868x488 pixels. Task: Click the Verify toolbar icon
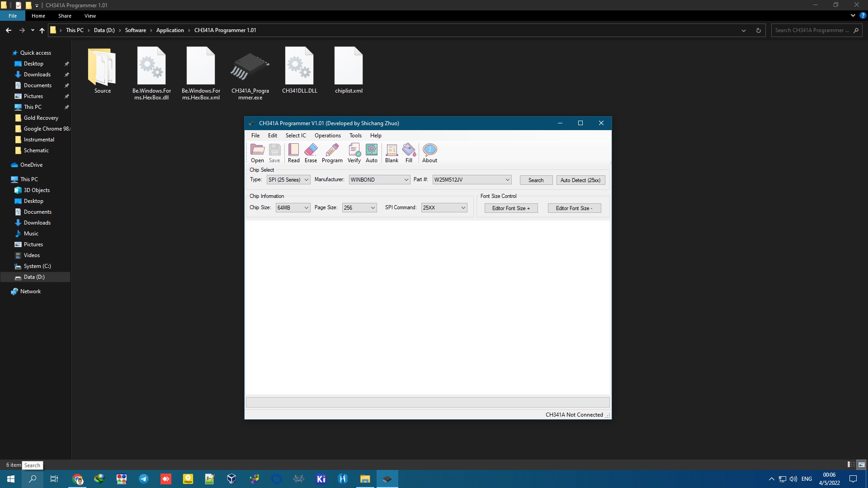[354, 153]
